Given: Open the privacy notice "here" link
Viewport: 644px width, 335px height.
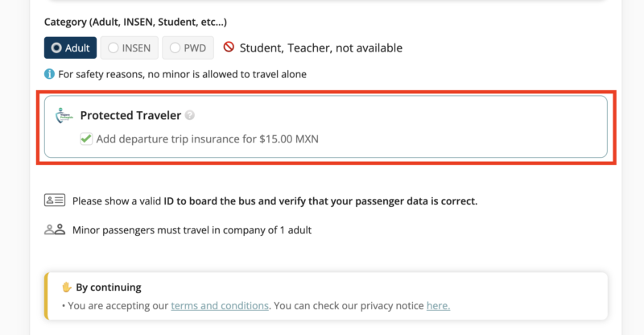Looking at the screenshot, I should click(x=438, y=305).
